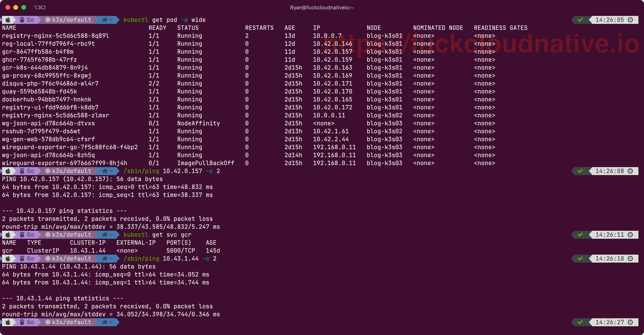Click the clock icon beside 14:26:11

(x=630, y=235)
